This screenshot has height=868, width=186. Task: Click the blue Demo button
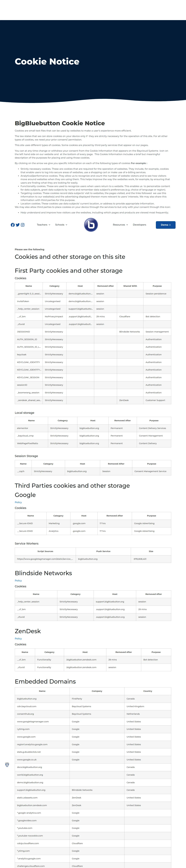coord(165,225)
